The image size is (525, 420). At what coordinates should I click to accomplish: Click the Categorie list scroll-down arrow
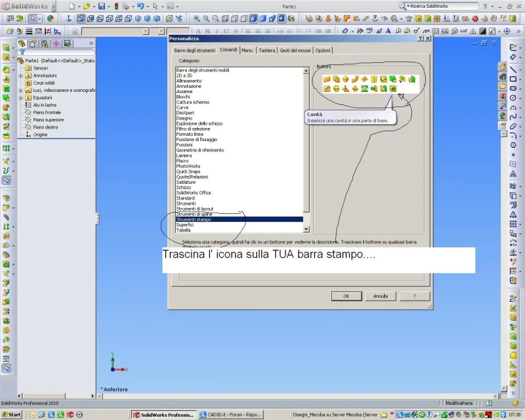pyautogui.click(x=306, y=230)
